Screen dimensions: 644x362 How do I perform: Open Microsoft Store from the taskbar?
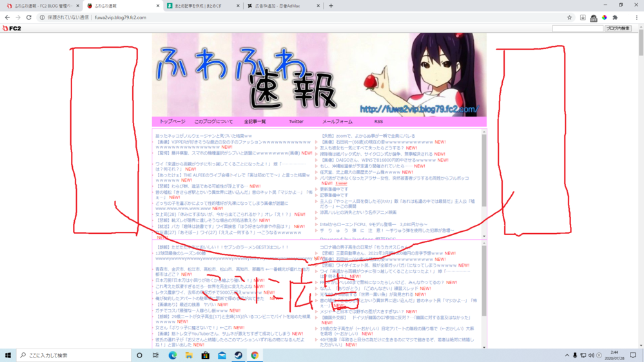206,356
